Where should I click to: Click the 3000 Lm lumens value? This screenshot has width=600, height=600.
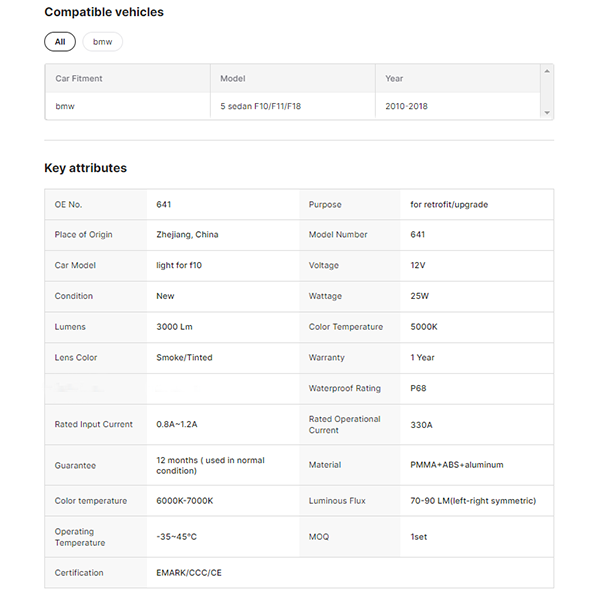(174, 327)
